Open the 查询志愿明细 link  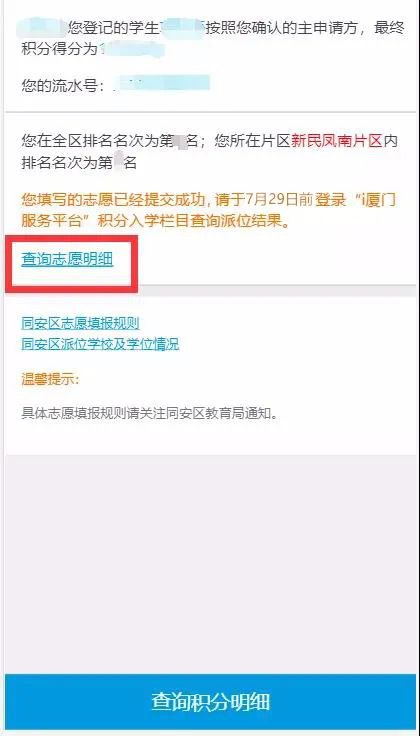pos(67,259)
